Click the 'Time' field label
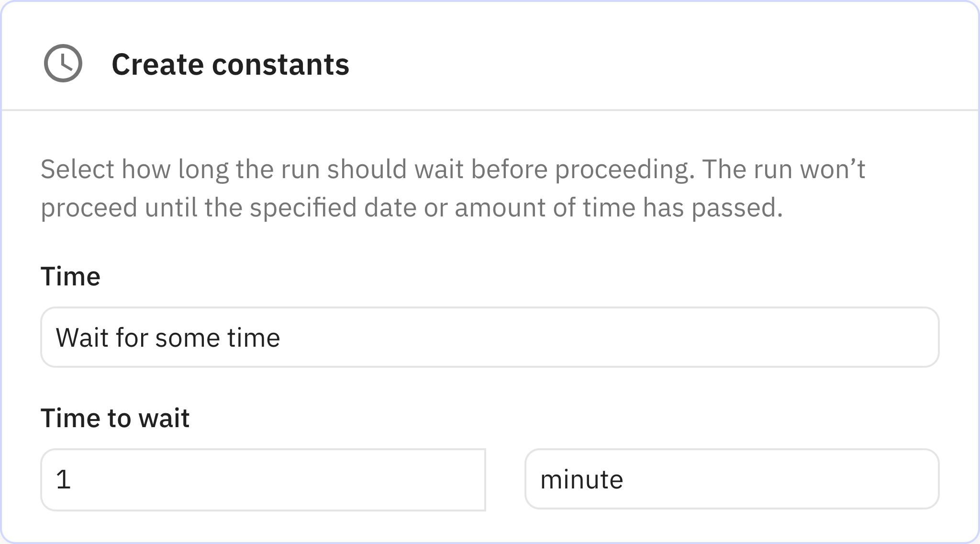Viewport: 980px width, 544px height. click(71, 275)
